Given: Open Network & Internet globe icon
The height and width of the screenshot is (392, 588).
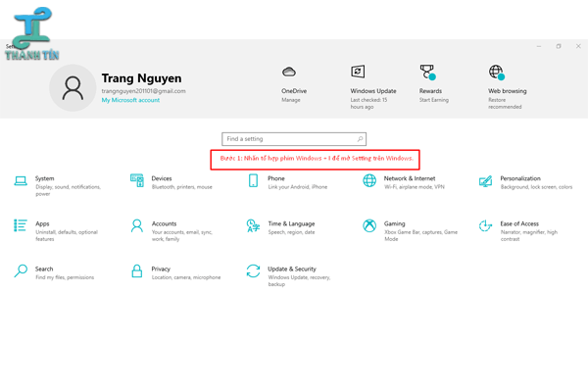Looking at the screenshot, I should [x=369, y=181].
